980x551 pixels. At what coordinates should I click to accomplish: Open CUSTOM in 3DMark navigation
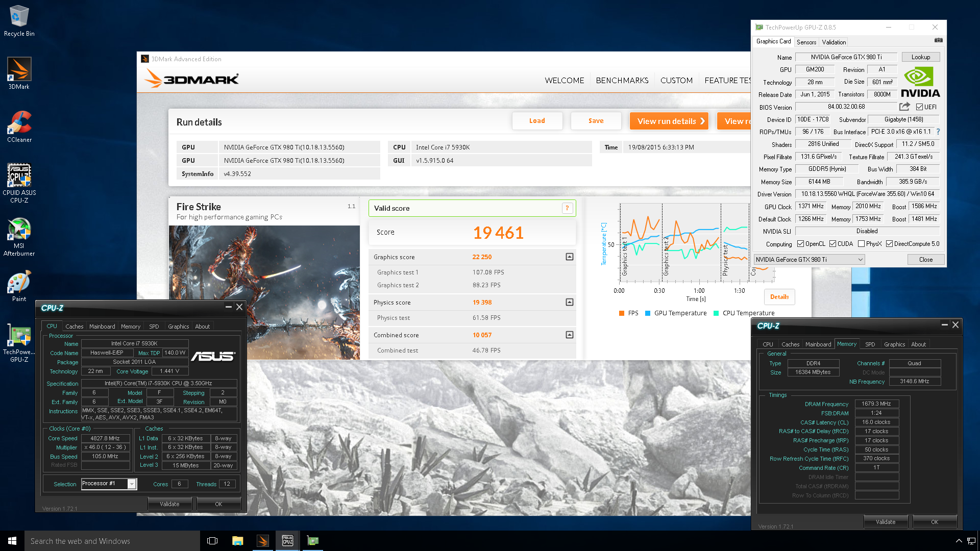(676, 81)
